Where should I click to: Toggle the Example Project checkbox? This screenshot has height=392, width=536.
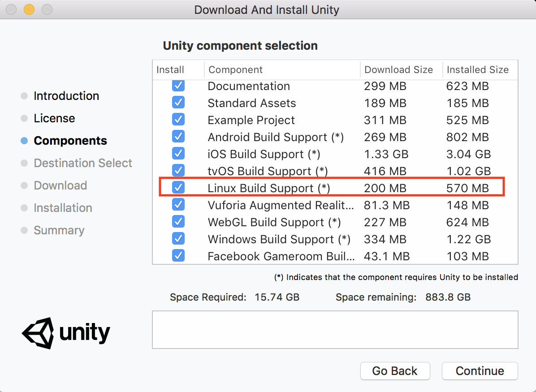click(x=178, y=119)
